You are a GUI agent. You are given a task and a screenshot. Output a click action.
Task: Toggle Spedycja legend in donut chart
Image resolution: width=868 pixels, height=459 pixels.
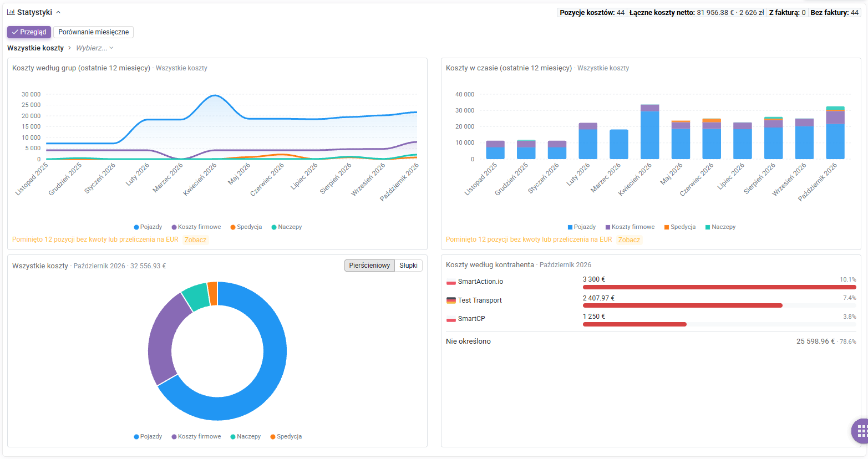[x=286, y=437]
